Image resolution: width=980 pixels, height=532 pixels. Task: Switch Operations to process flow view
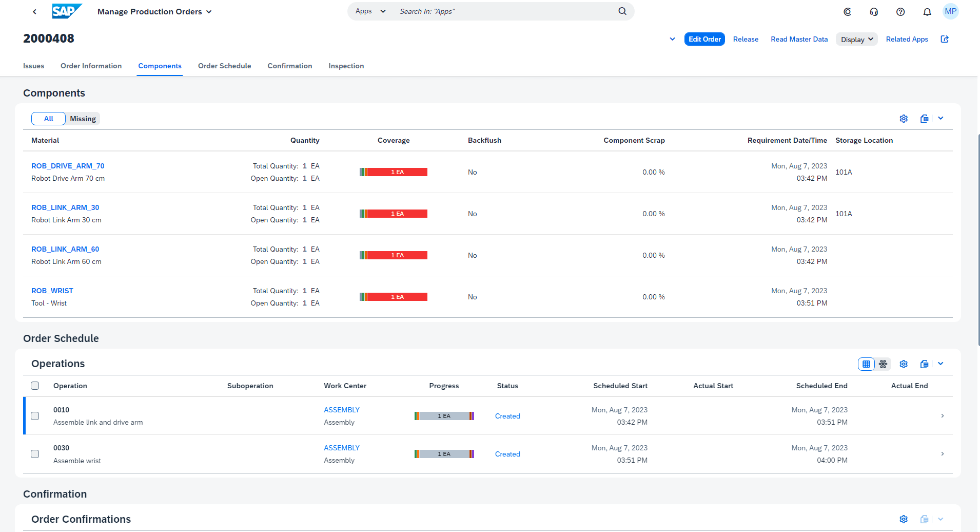[883, 364]
